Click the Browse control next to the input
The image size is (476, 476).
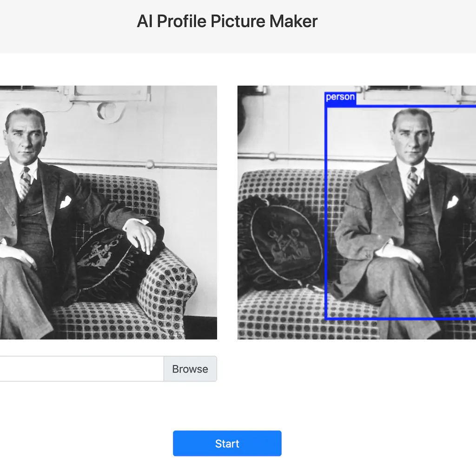(x=190, y=369)
